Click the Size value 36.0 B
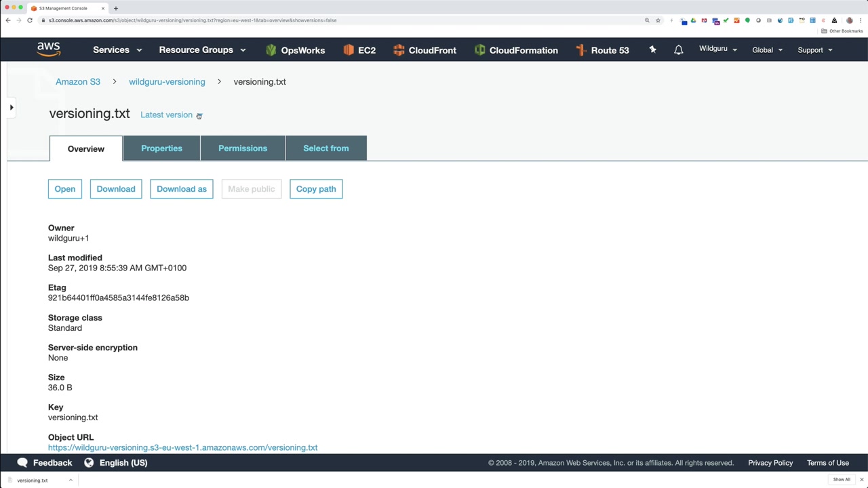 [x=60, y=388]
